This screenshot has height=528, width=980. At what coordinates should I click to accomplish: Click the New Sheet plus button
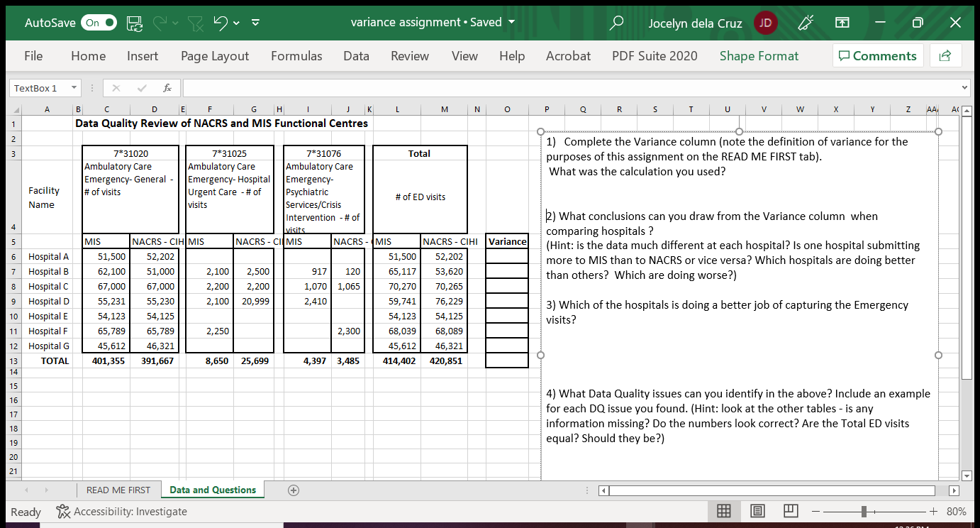point(293,490)
